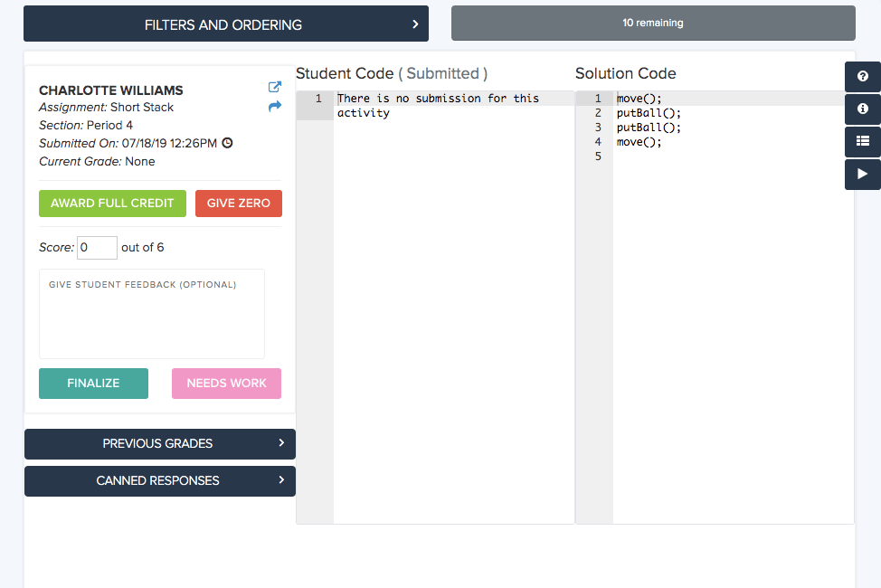Open student submission in new tab icon

[x=274, y=87]
